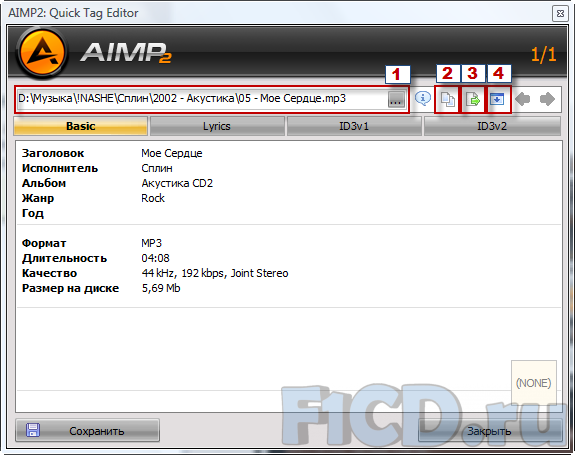Click the Исполнитель label

click(60, 168)
